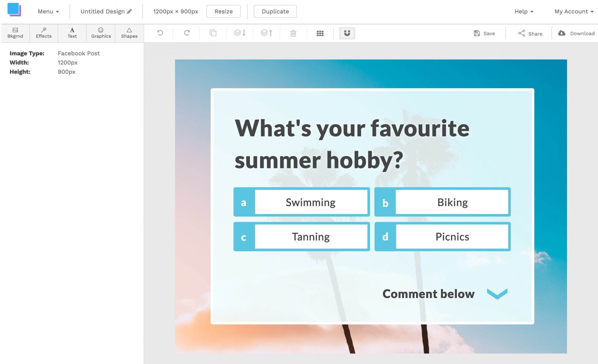
Task: Select the 'Comment below' text
Action: (428, 294)
